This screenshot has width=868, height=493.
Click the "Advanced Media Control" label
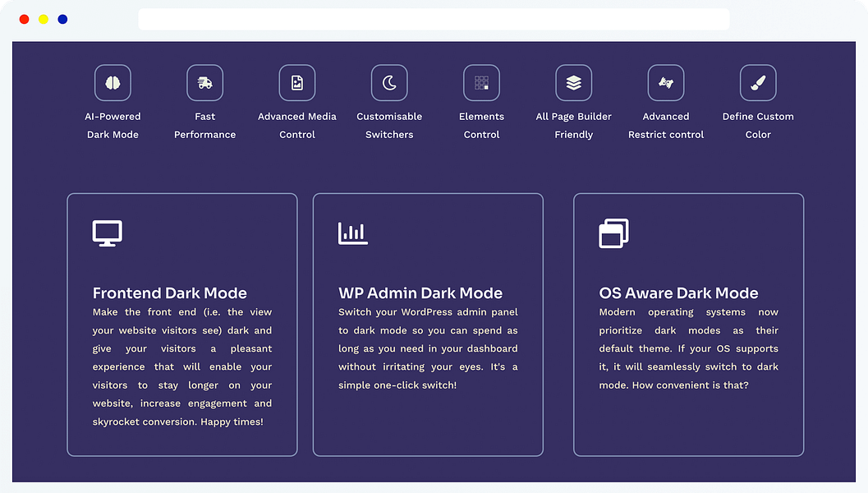pyautogui.click(x=297, y=125)
